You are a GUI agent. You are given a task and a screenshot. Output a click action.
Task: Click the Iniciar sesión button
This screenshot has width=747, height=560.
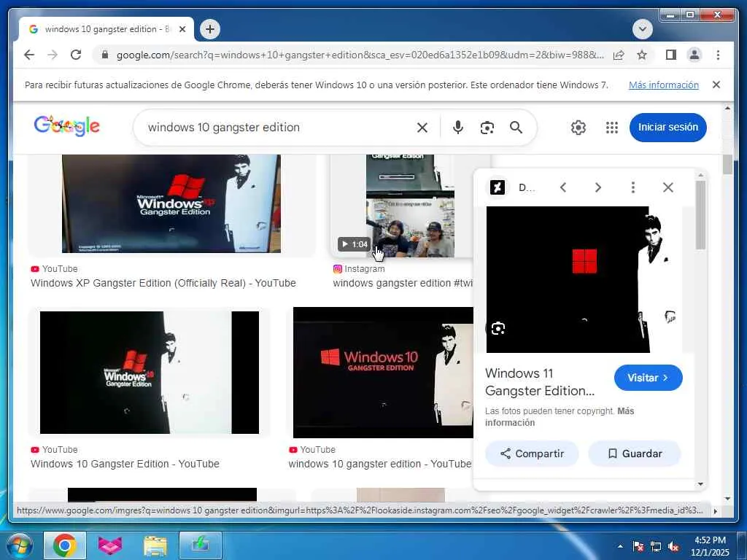click(668, 127)
